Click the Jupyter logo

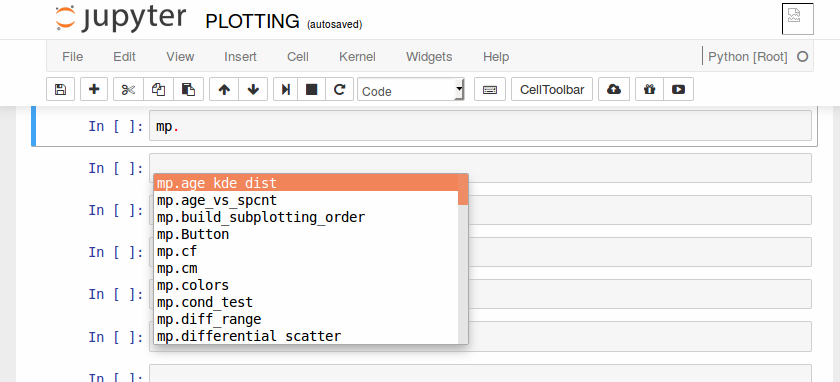[x=121, y=18]
